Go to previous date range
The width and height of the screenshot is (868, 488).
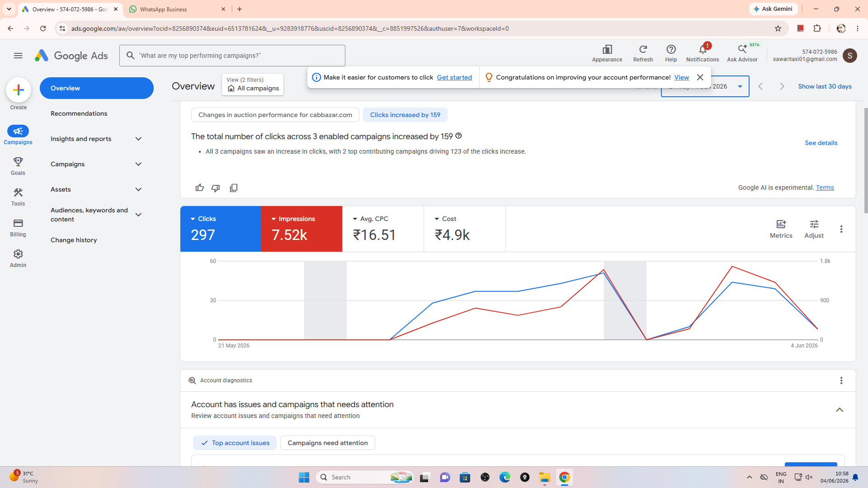[x=760, y=86]
